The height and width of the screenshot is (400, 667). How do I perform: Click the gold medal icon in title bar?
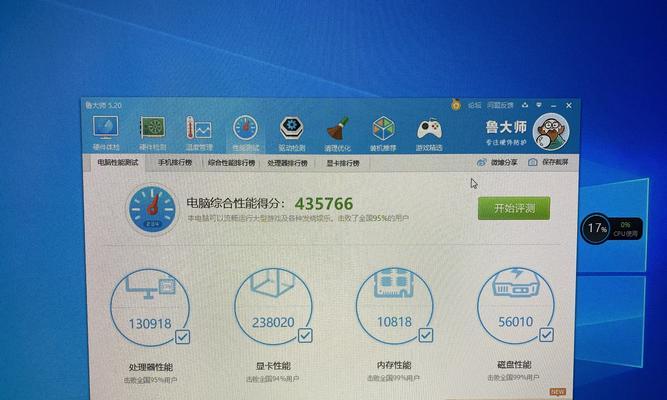pyautogui.click(x=456, y=104)
